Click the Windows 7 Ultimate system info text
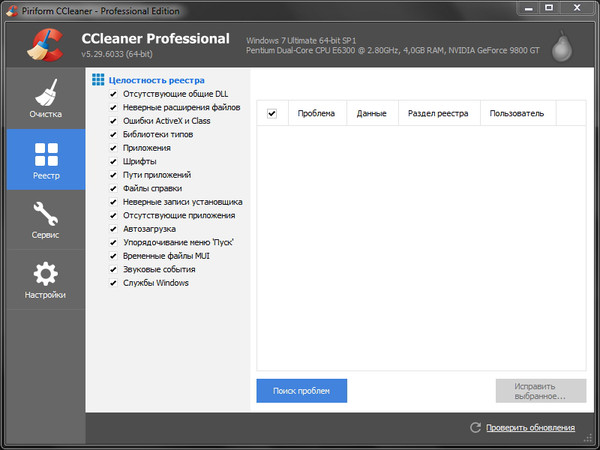This screenshot has width=600, height=450. tap(301, 41)
